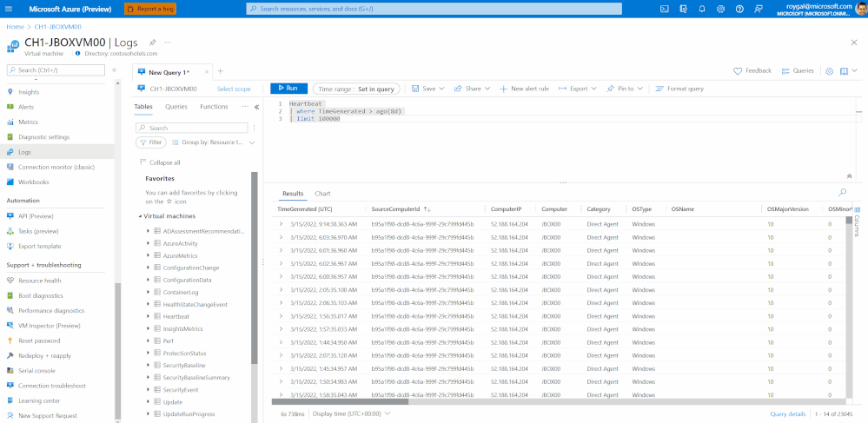Search within results magnifier icon

coord(843,193)
